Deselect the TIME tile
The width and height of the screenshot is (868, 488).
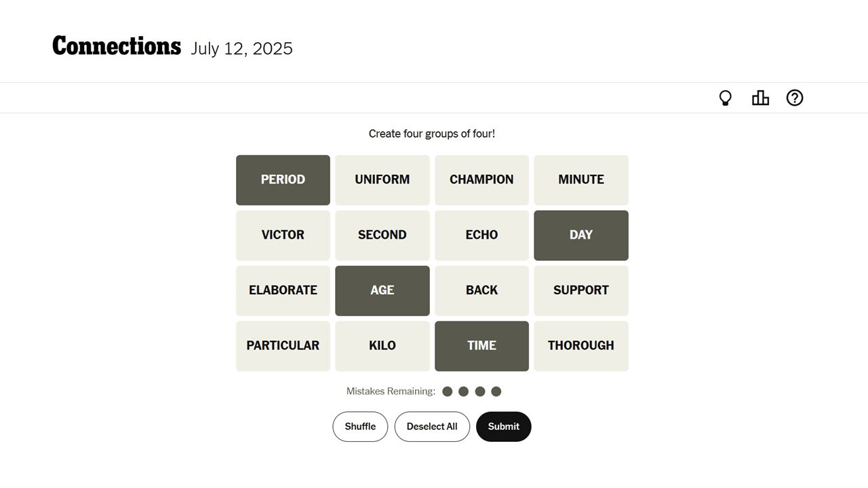tap(481, 346)
